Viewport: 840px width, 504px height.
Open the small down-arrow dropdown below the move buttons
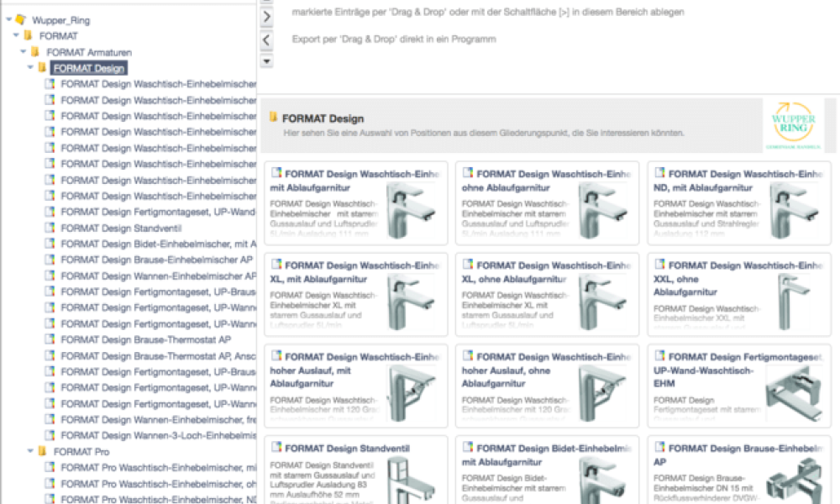(x=266, y=61)
